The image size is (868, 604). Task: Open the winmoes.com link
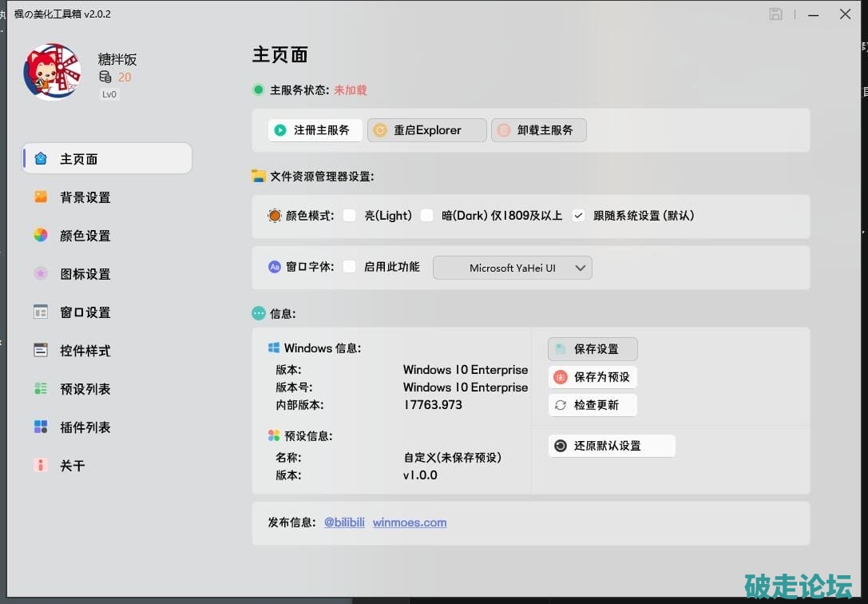(410, 523)
